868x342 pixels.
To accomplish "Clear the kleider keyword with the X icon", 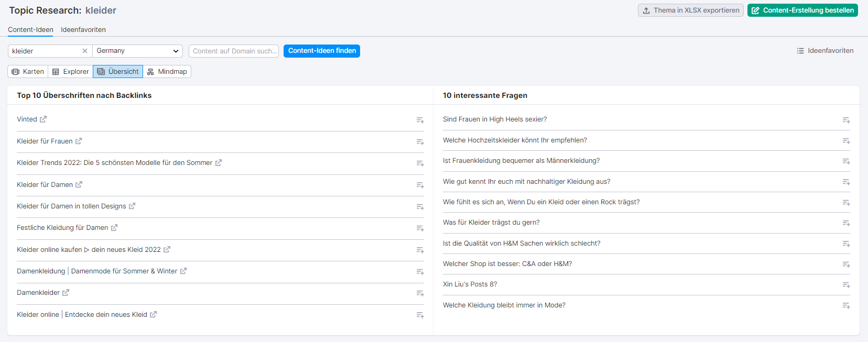I will (x=85, y=51).
